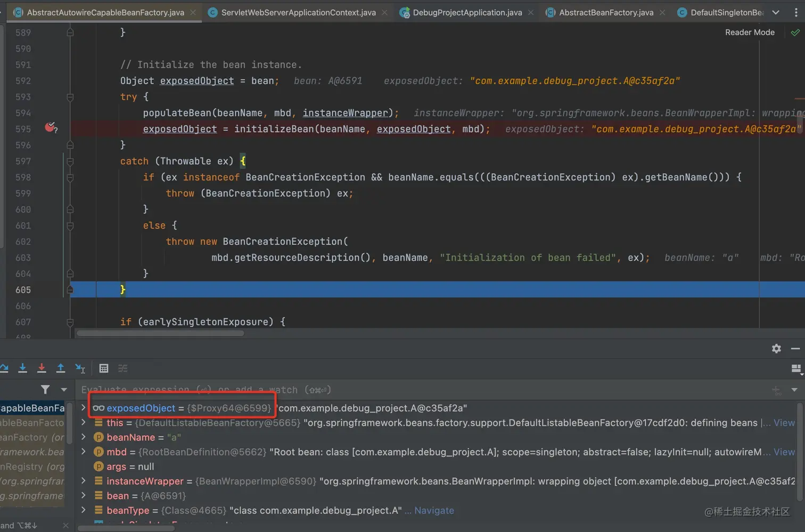Expand the beanName variable node

pyautogui.click(x=84, y=437)
